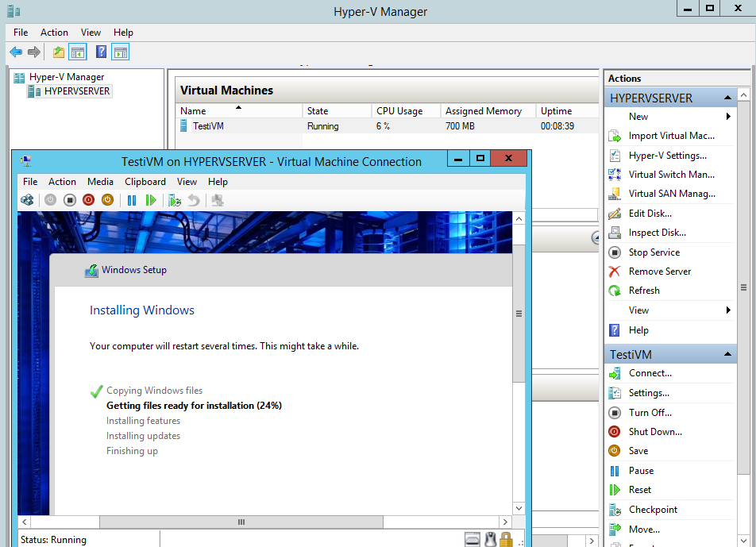The height and width of the screenshot is (547, 756).
Task: Click lock icon in VM status bar
Action: coord(506,540)
